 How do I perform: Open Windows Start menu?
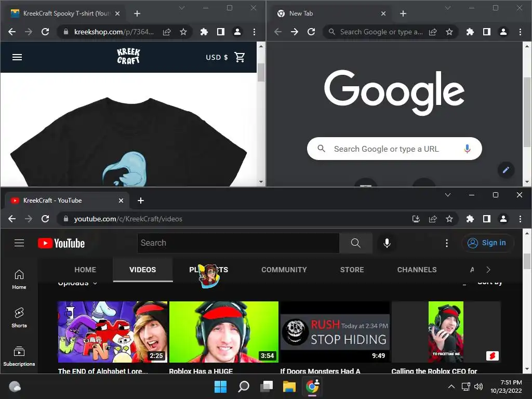click(220, 387)
